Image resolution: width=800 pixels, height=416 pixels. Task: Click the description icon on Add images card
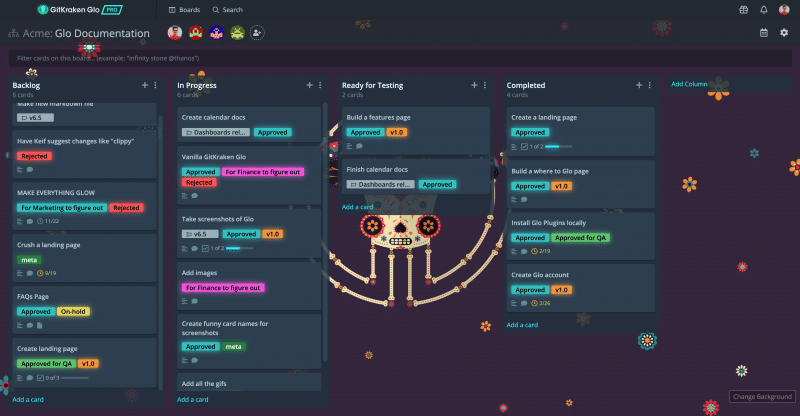(x=185, y=301)
